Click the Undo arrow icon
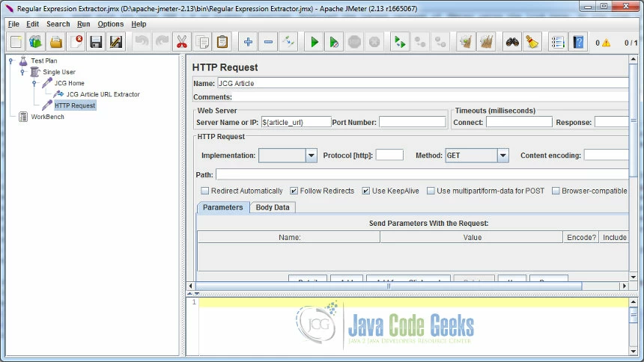Screen dimensions: 644x362 [142, 42]
